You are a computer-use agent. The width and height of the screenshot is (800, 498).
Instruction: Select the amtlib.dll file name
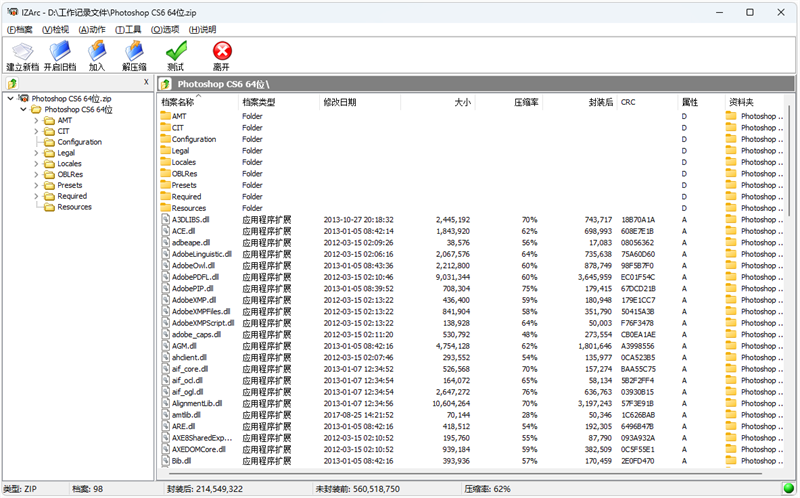point(186,415)
